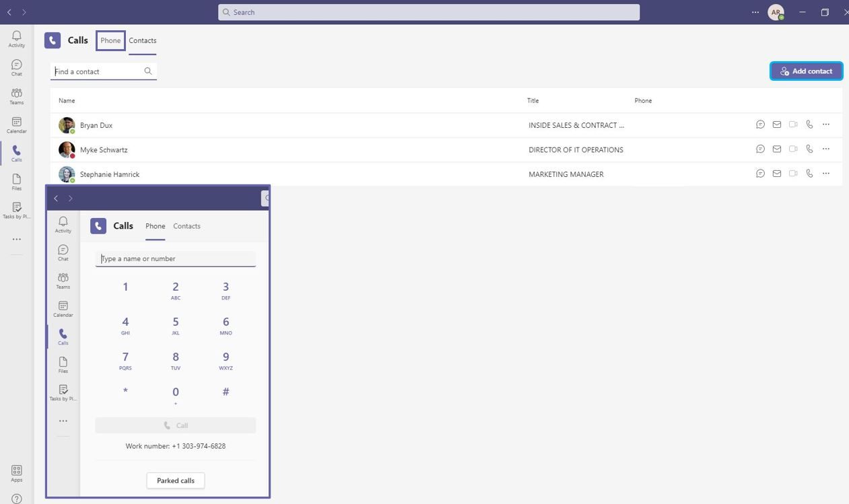Open more options for Bryan Dux
The image size is (849, 504).
pos(826,124)
